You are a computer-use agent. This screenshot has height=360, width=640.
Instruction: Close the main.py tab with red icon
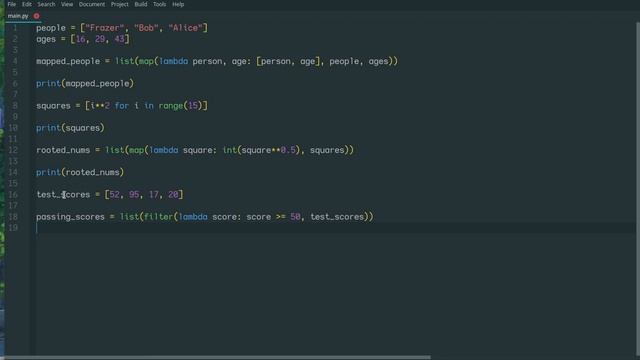[x=37, y=16]
